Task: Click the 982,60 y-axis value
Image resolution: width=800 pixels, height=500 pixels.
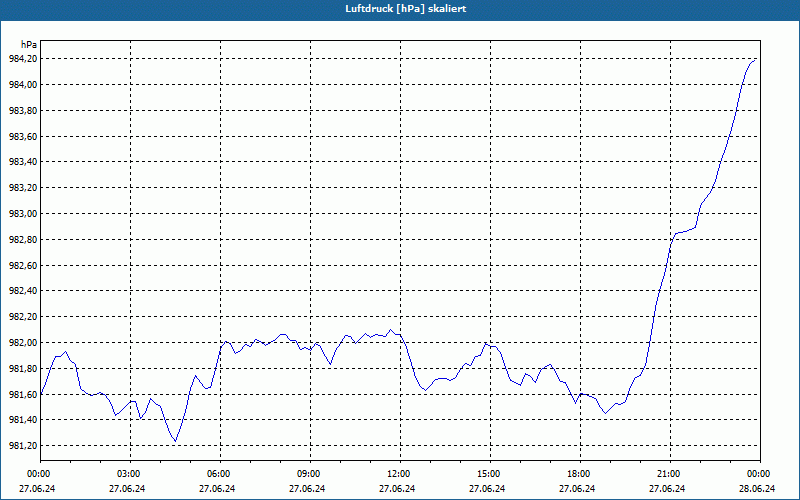Action: click(23, 266)
